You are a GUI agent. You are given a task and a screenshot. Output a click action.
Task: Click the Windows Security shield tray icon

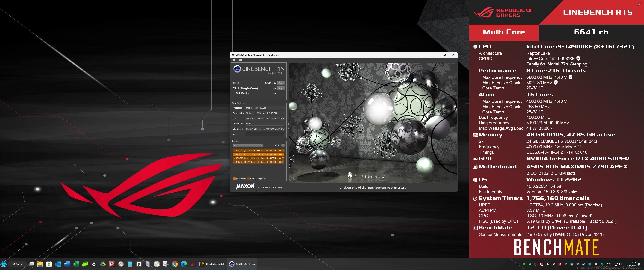602,264
